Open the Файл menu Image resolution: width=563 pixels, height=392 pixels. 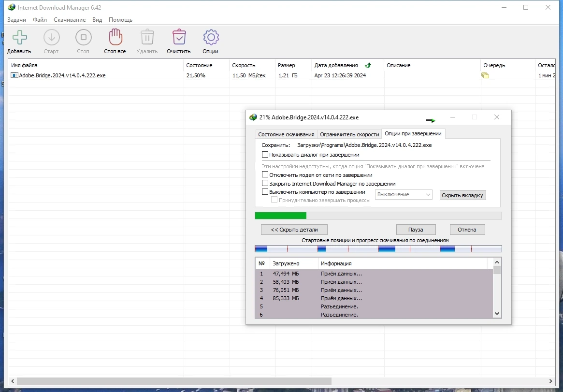[x=40, y=20]
